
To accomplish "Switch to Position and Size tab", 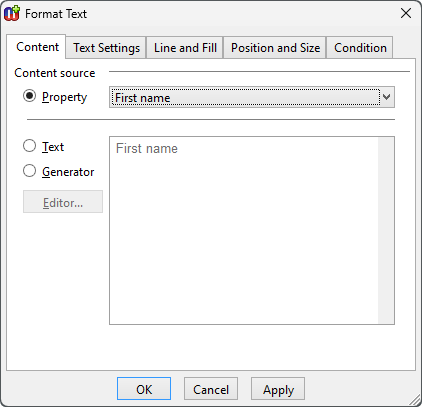I will tap(275, 48).
